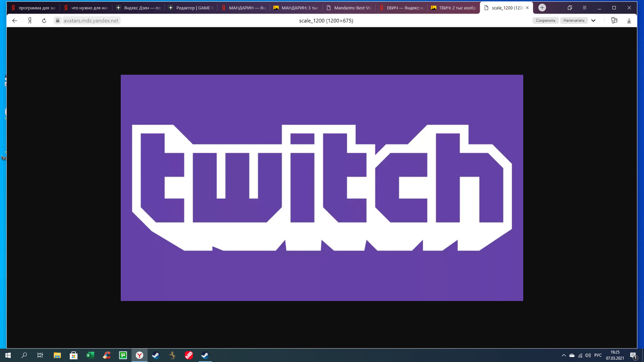This screenshot has width=644, height=362.
Task: Open the second Steam icon on taskbar
Action: (204, 355)
